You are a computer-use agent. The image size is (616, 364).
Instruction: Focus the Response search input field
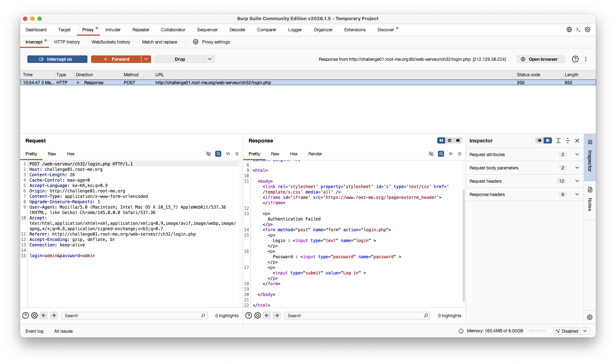pyautogui.click(x=357, y=315)
